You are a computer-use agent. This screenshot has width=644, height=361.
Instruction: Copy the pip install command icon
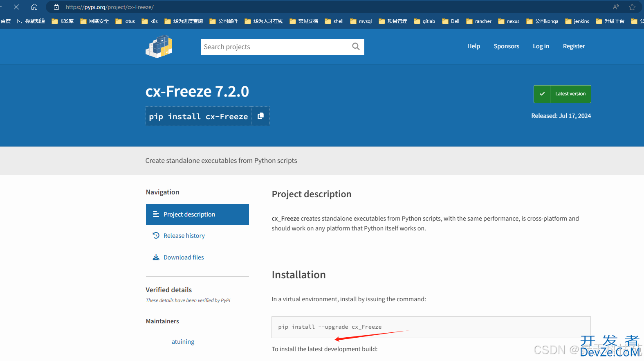(260, 116)
